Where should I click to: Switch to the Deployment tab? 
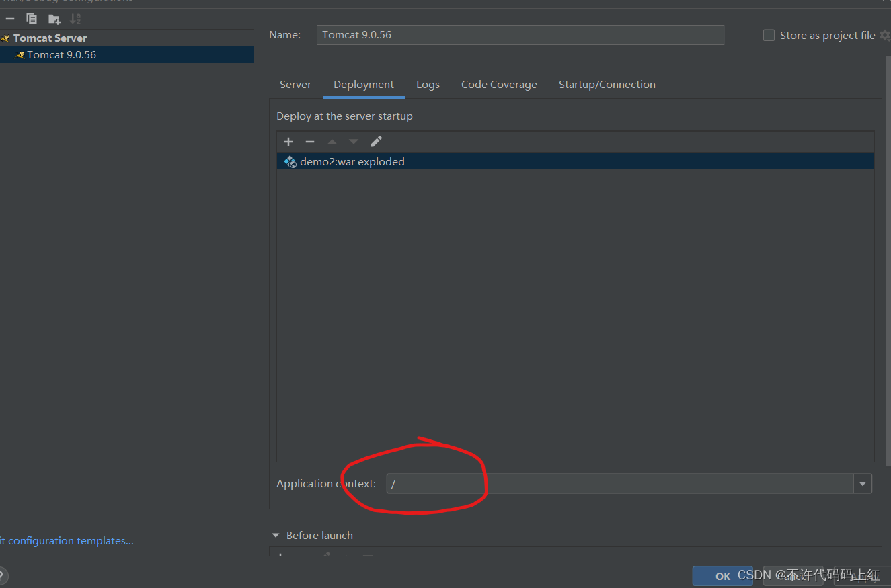(364, 85)
